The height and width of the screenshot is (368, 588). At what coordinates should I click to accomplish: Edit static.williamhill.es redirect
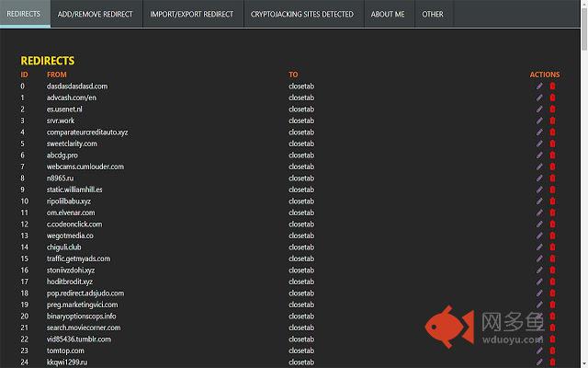click(539, 190)
